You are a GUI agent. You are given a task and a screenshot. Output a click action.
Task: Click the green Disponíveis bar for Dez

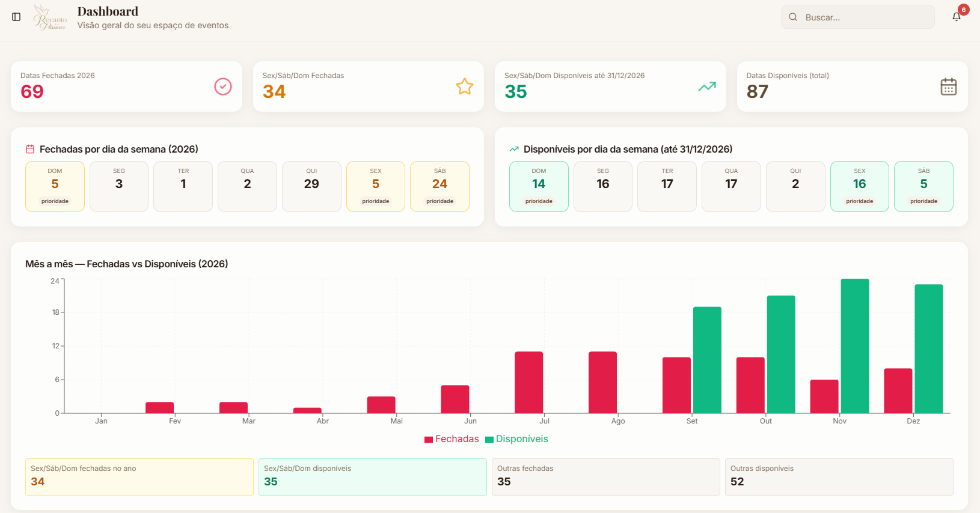click(929, 349)
